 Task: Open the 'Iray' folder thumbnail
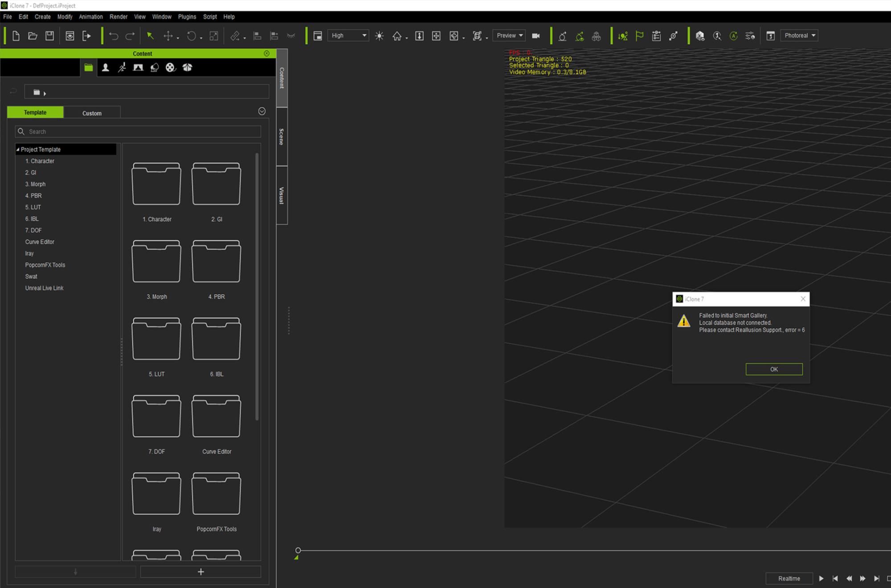[156, 494]
